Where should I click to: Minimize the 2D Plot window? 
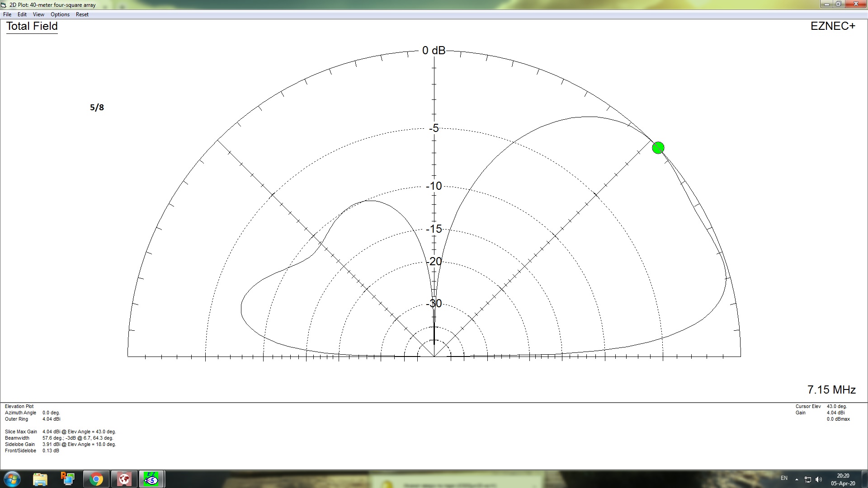tap(827, 4)
